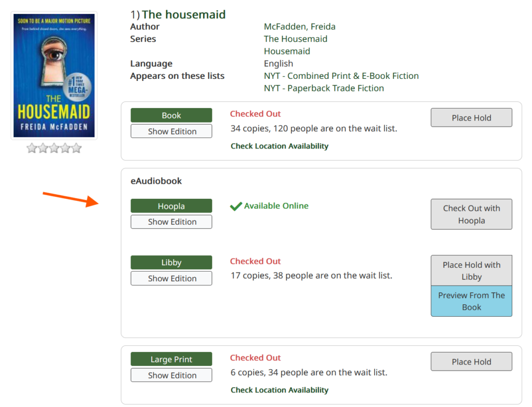
Task: Select the Large Print format button
Action: coord(171,359)
